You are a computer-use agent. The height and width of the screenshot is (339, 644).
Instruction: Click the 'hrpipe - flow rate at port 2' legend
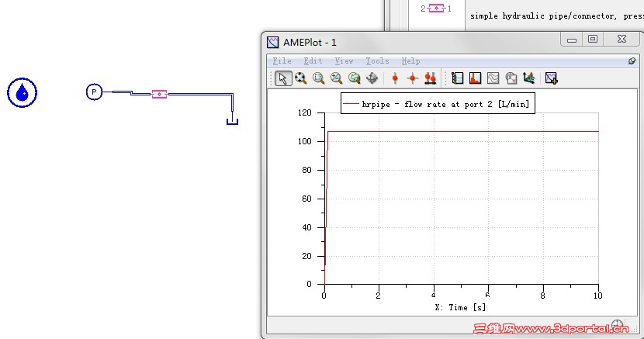coord(438,104)
